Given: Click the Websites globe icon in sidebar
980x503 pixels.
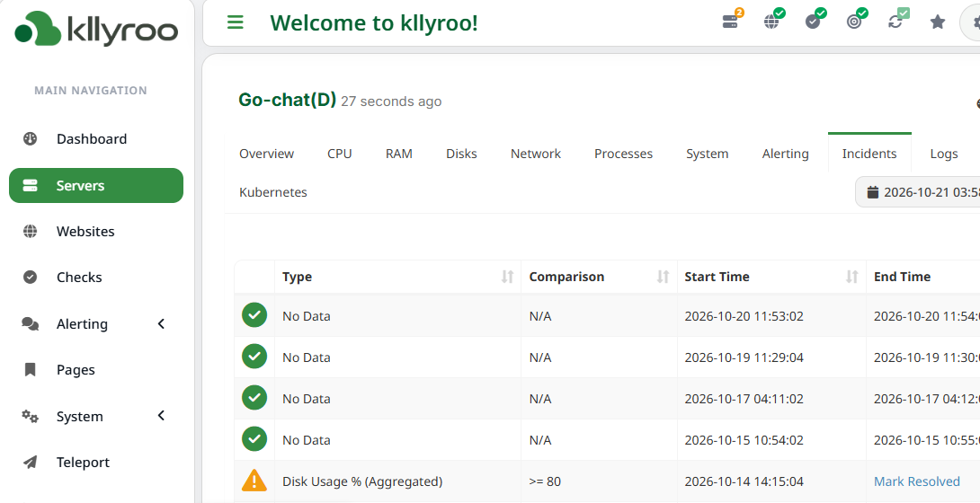Looking at the screenshot, I should point(30,231).
